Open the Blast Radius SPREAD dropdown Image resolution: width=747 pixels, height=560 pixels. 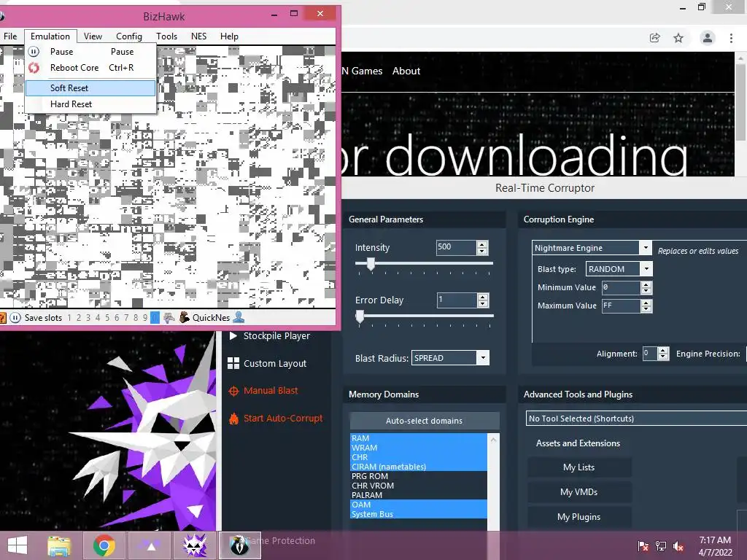tap(483, 357)
